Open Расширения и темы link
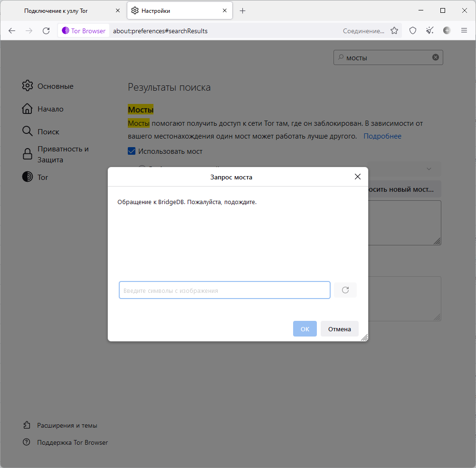 pos(60,425)
